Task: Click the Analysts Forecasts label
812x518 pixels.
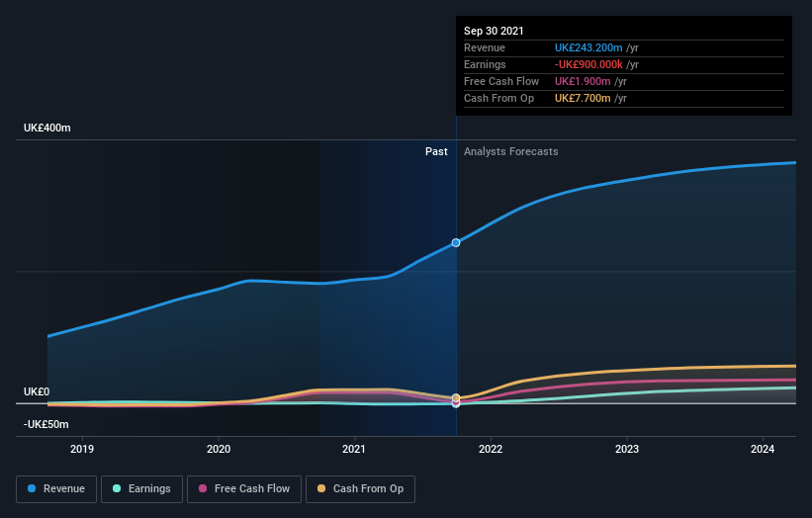Action: click(x=511, y=151)
